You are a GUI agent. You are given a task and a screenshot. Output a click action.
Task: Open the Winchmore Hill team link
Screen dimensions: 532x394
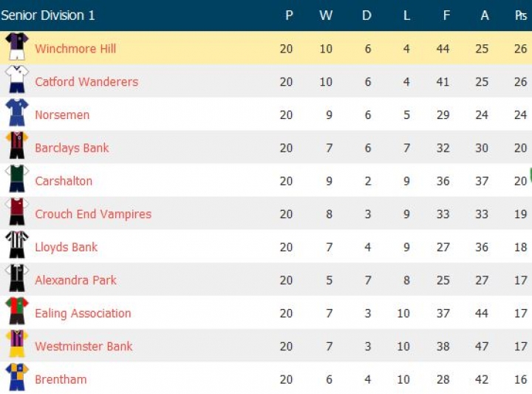pos(75,49)
